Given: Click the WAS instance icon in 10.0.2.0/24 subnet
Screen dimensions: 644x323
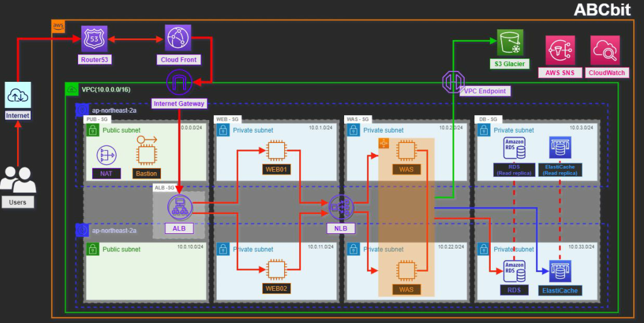Looking at the screenshot, I should 407,150.
